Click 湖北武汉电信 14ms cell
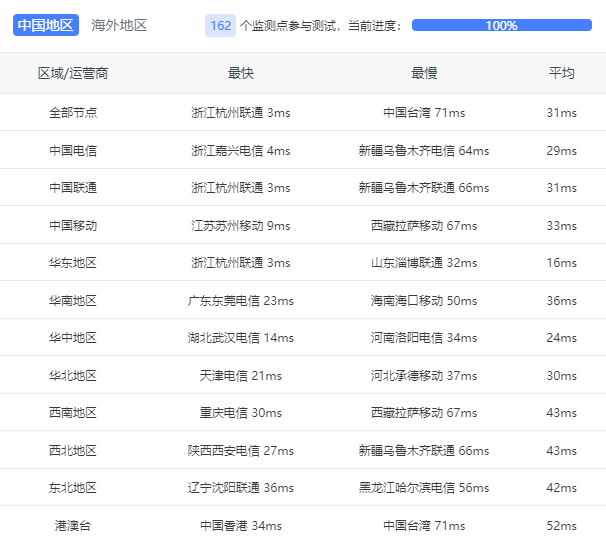 (x=240, y=337)
